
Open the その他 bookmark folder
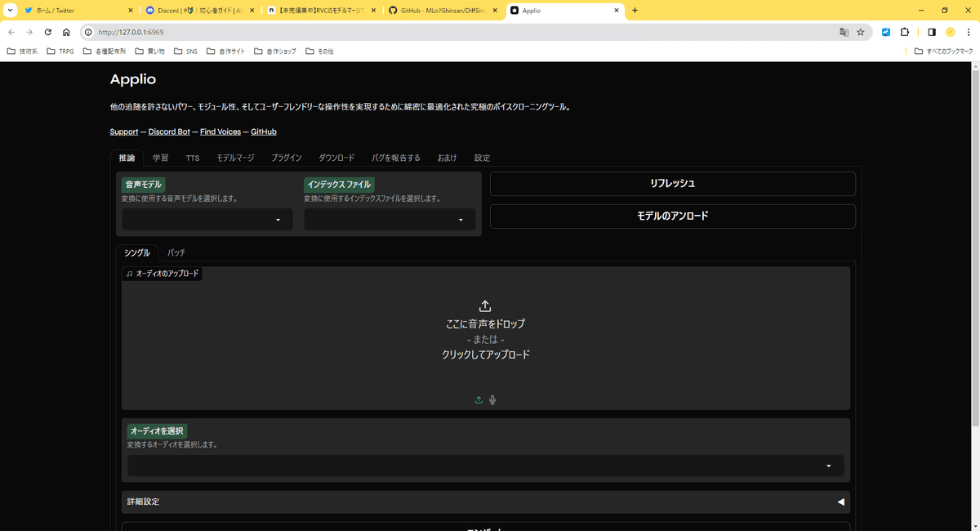click(x=319, y=51)
